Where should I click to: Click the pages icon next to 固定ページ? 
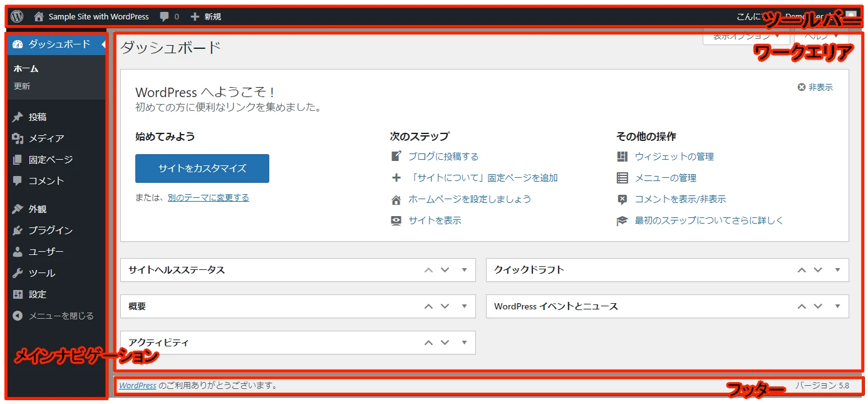coord(18,160)
